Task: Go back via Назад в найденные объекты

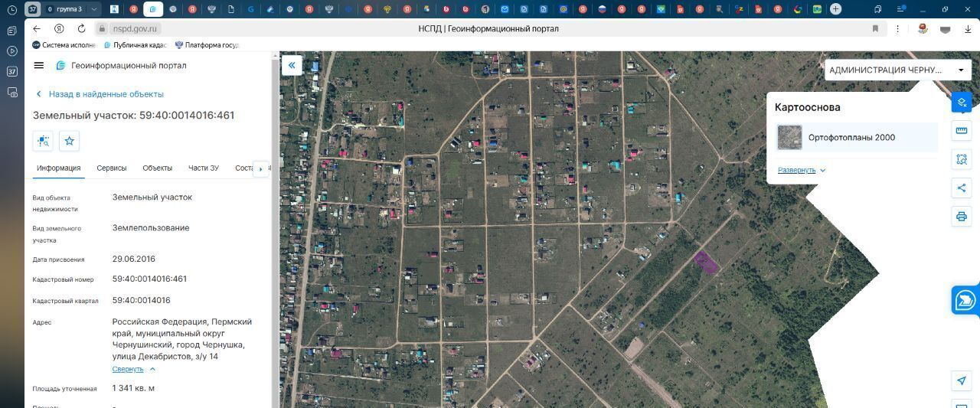Action: click(100, 94)
